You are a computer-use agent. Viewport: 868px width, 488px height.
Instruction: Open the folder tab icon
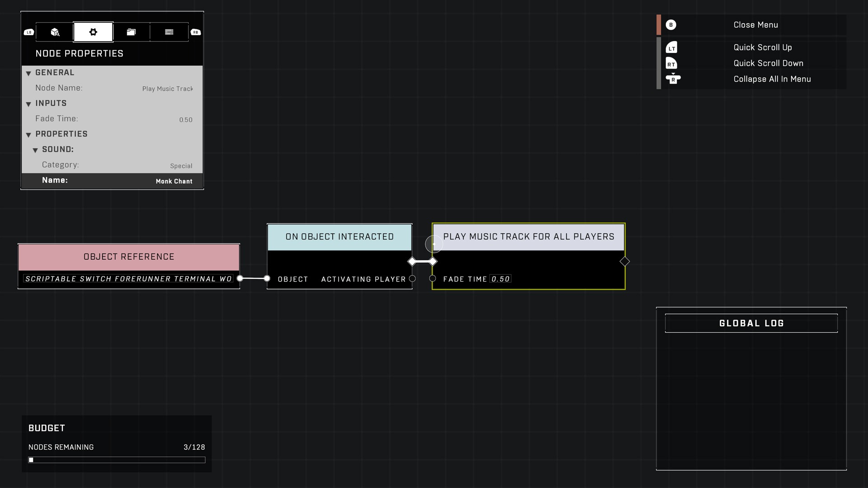(x=131, y=32)
